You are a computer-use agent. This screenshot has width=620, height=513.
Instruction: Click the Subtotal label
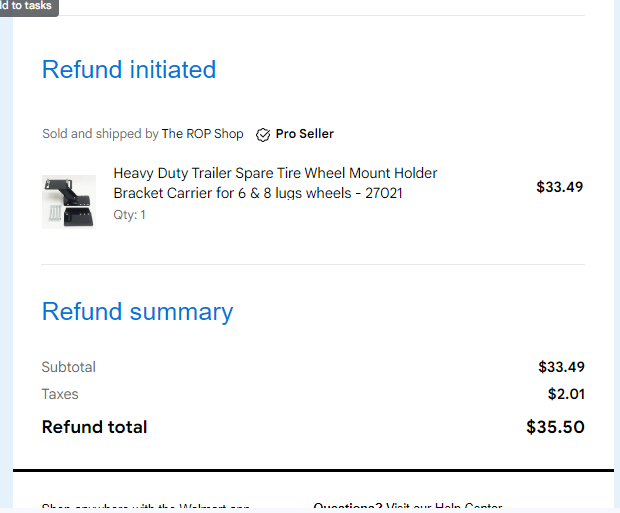[69, 367]
